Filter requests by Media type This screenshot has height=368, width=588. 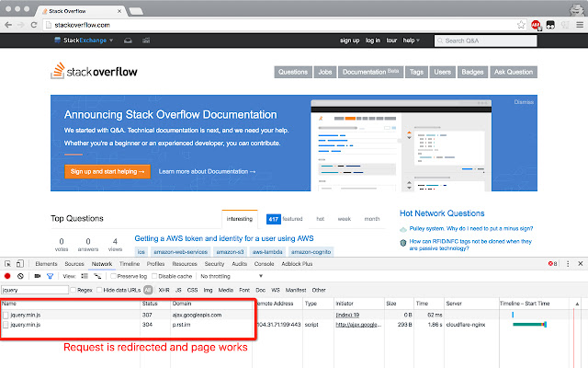[226, 290]
